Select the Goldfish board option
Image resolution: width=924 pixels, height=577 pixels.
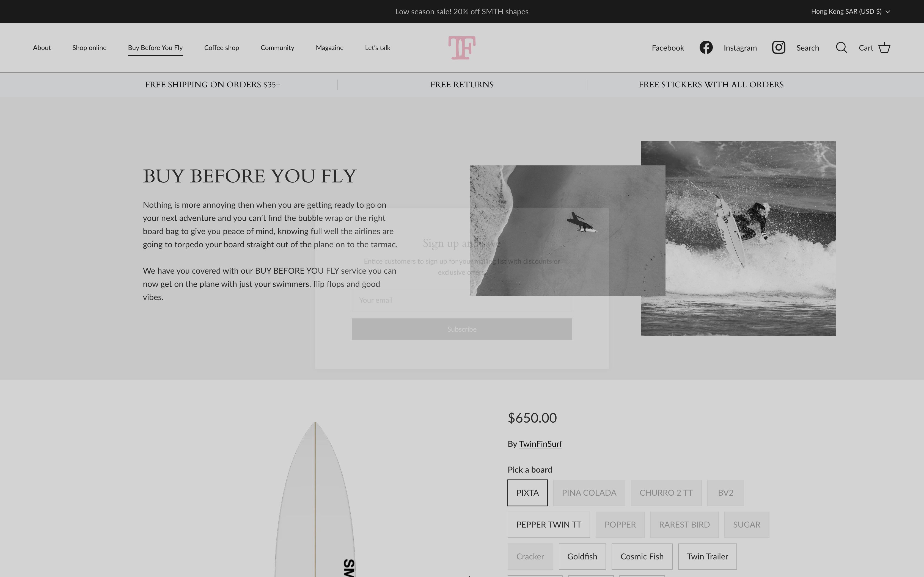pos(582,556)
